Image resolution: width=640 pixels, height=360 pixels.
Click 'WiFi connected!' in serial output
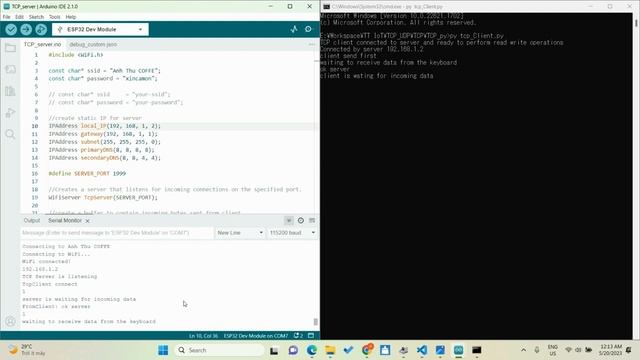(x=47, y=262)
